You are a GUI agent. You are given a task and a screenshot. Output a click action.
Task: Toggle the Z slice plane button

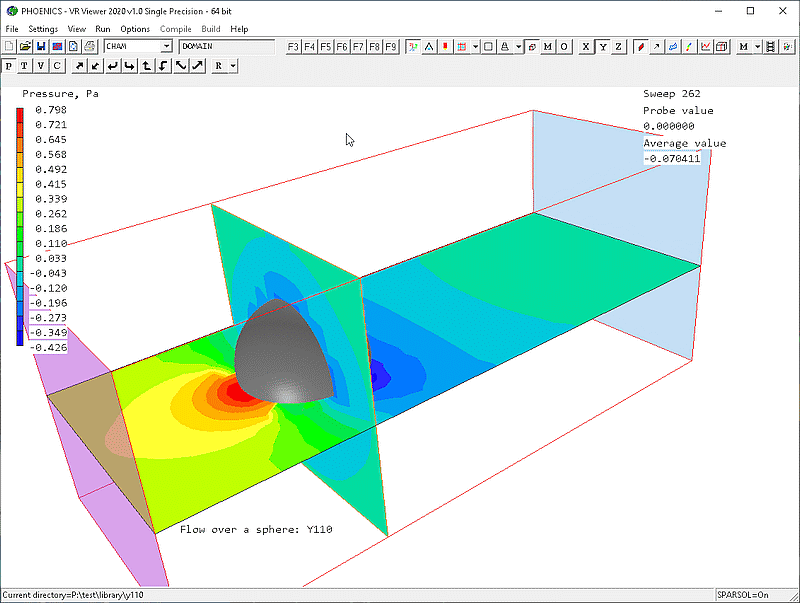(619, 47)
